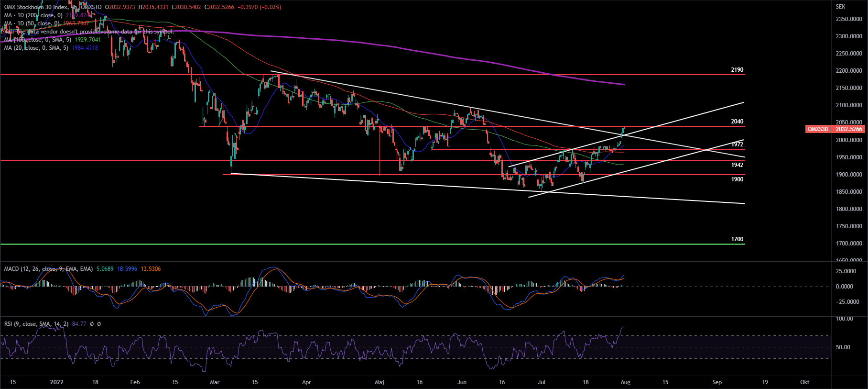The width and height of the screenshot is (868, 389).
Task: Click the SEK currency label on price axis
Action: click(x=840, y=7)
